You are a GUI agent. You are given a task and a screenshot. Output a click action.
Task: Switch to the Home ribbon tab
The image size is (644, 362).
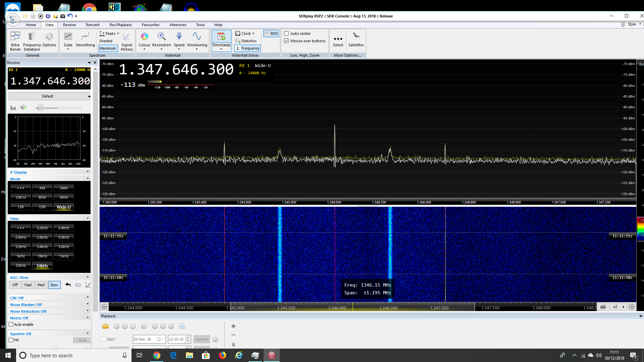tap(31, 25)
